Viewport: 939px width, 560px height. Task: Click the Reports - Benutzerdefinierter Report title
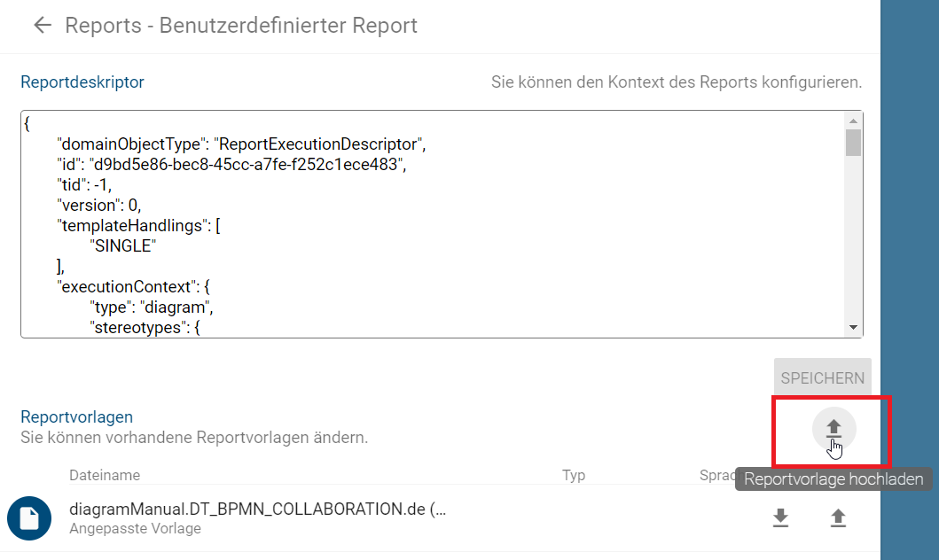pos(239,26)
